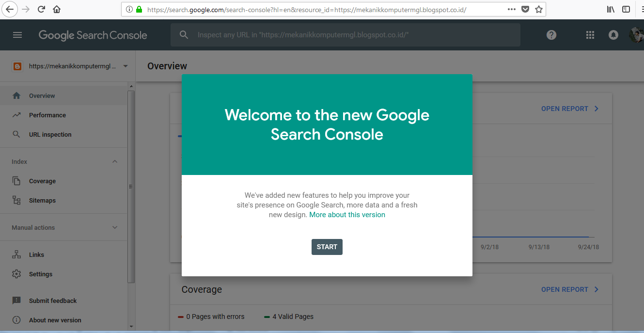The height and width of the screenshot is (333, 644).
Task: Click the About new version info icon
Action: (x=16, y=320)
